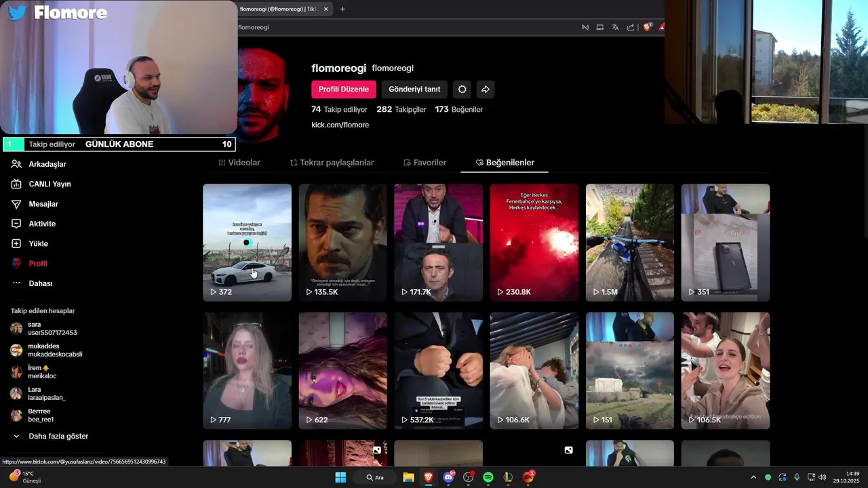The width and height of the screenshot is (868, 488).
Task: Open followed account bee_ree1
Action: pos(33,415)
